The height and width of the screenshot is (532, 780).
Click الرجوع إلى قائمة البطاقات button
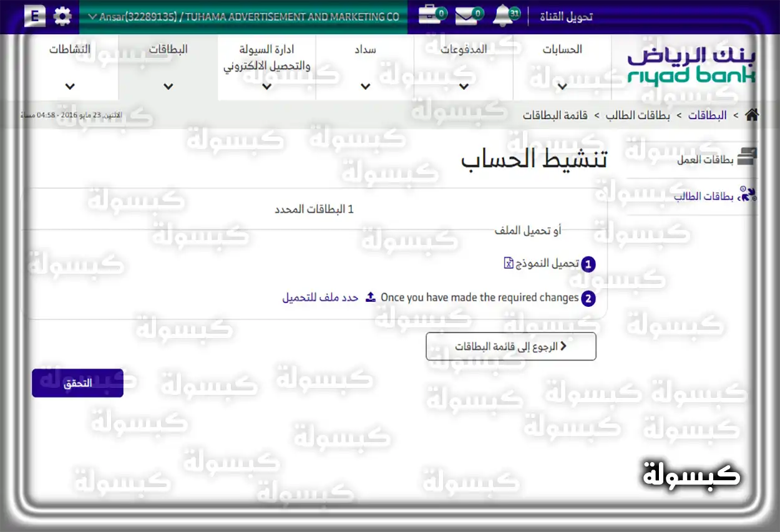510,346
